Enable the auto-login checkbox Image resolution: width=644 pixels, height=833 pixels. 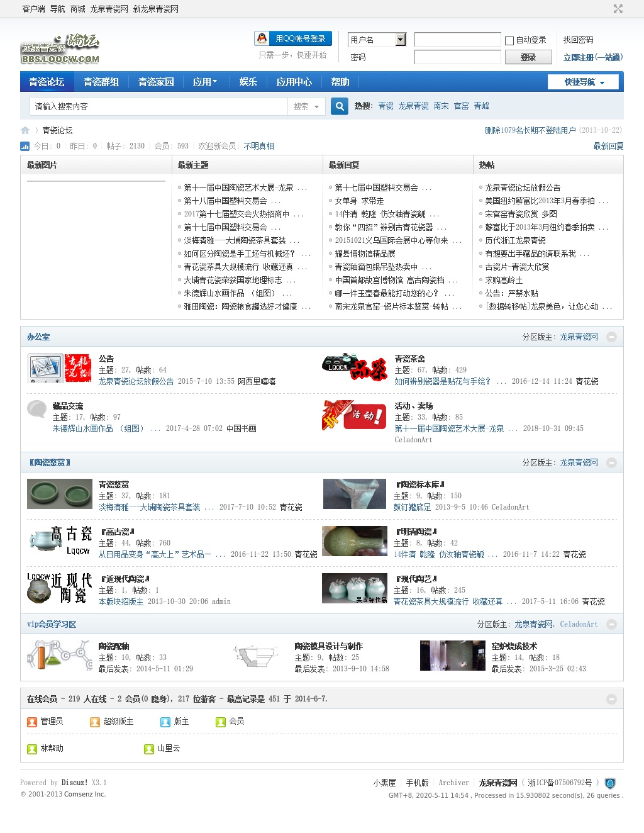[509, 40]
